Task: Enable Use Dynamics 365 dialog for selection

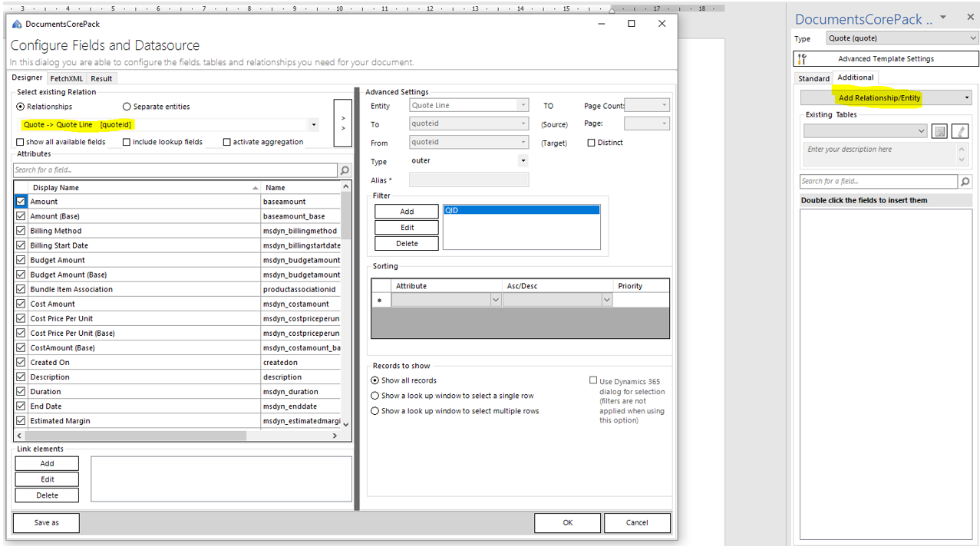Action: pos(593,380)
